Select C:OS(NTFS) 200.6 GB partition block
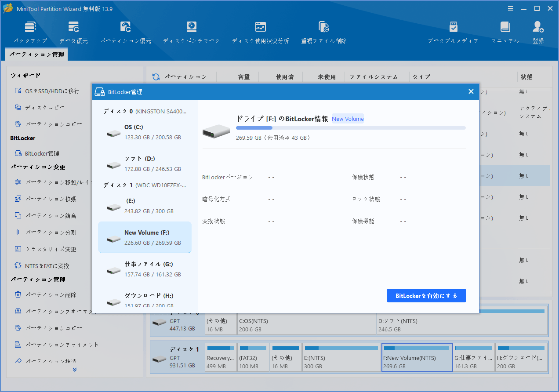 (x=307, y=321)
